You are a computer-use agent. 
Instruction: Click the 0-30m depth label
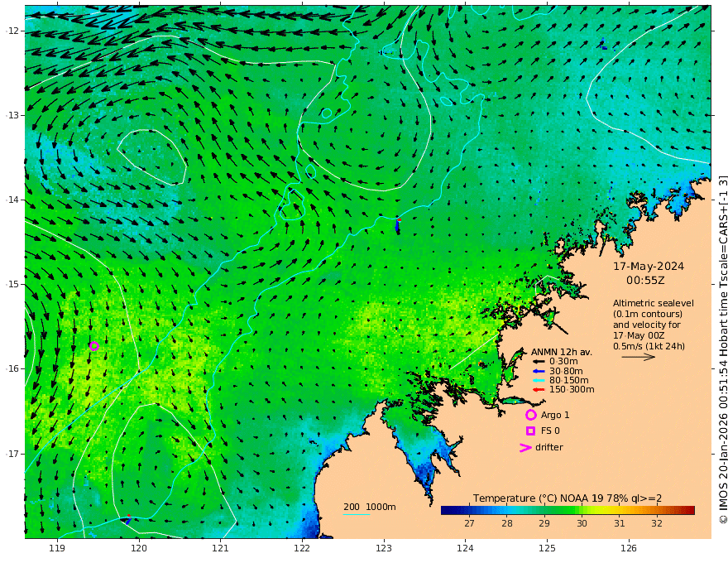pos(563,362)
